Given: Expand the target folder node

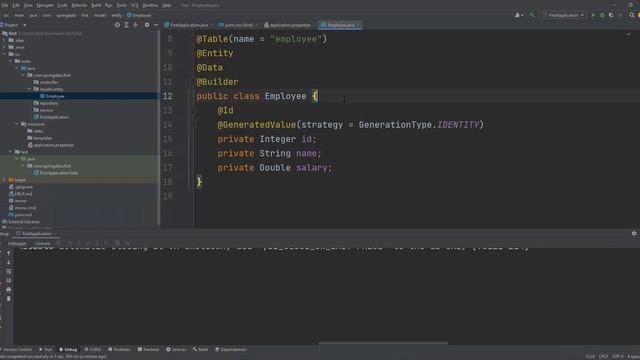Looking at the screenshot, I should click(4, 180).
